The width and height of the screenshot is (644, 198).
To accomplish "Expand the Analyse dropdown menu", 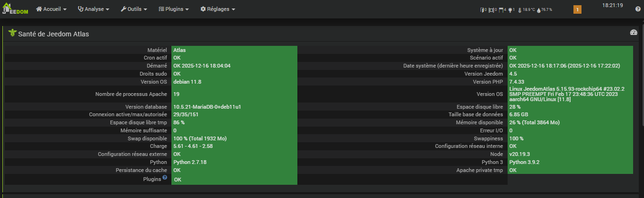I will pyautogui.click(x=93, y=9).
